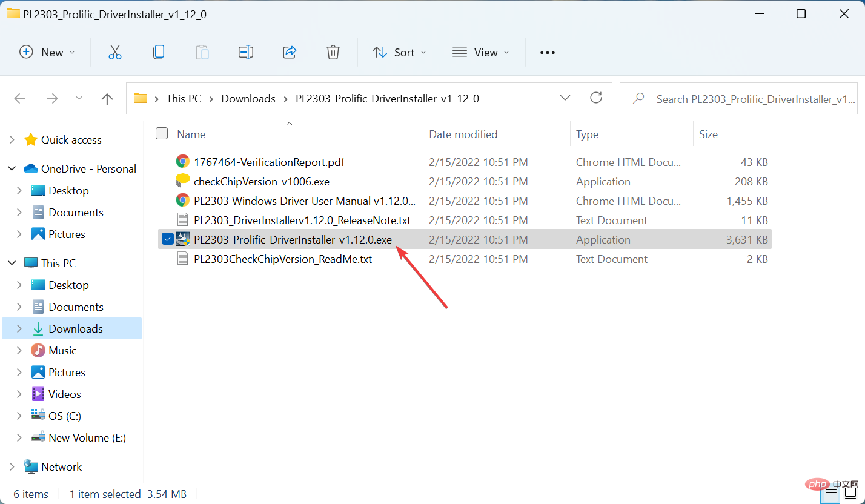Click the Share icon in the toolbar
865x504 pixels.
click(290, 52)
